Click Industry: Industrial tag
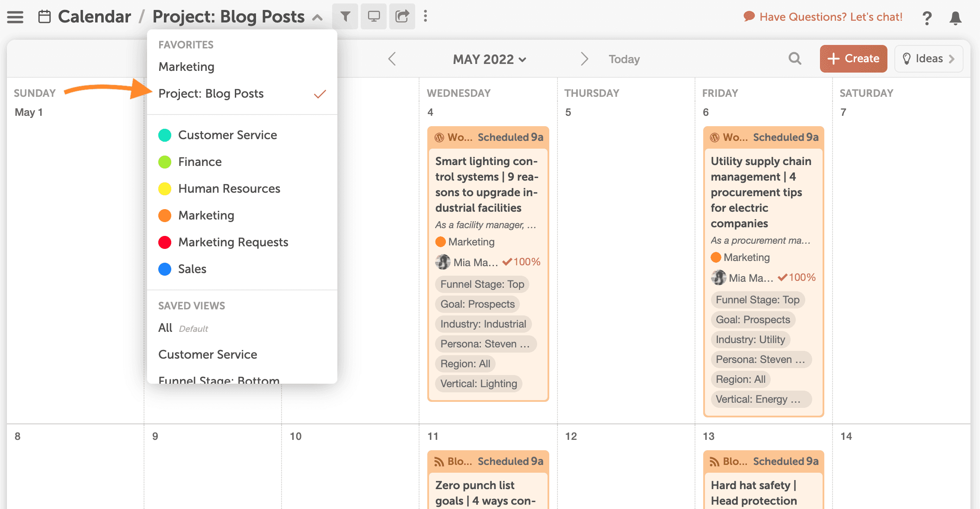Image resolution: width=980 pixels, height=509 pixels. point(483,324)
